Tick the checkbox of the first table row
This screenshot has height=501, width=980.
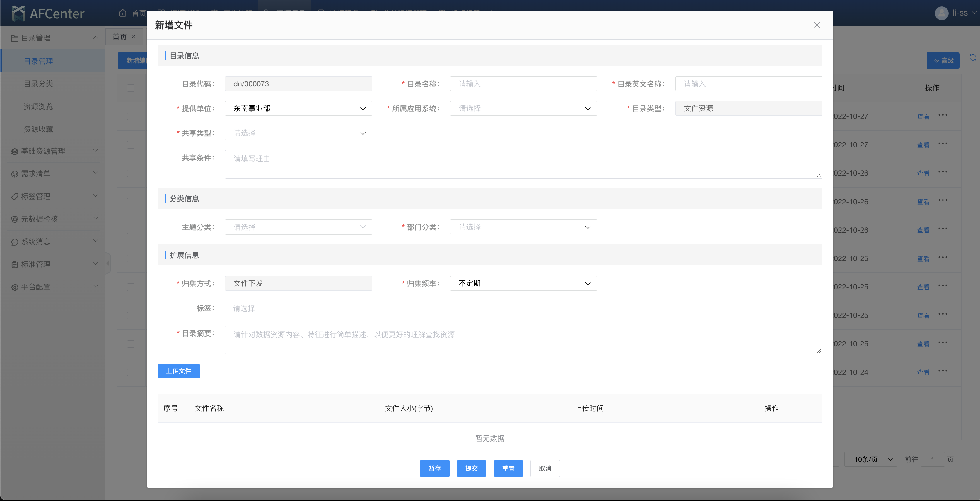coord(131,116)
